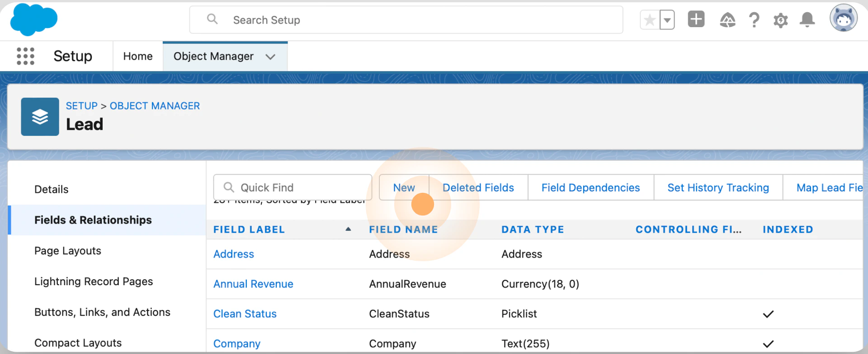868x354 pixels.
Task: Click the Picklist data type cell
Action: coord(519,314)
